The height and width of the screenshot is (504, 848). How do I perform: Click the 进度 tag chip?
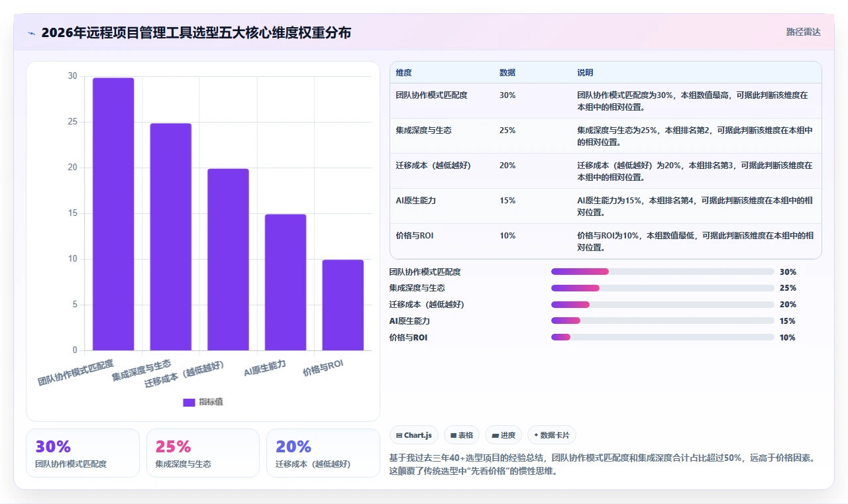click(503, 435)
